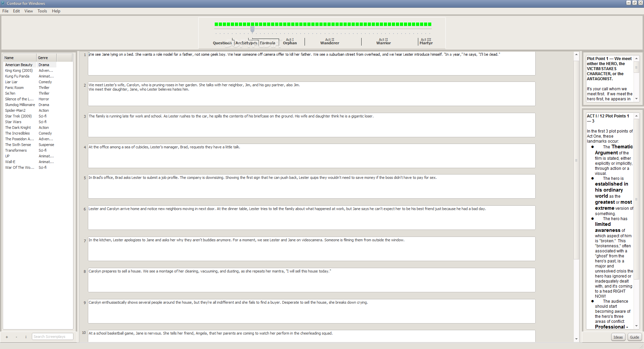Open the Help menu
The image size is (644, 349).
point(56,11)
